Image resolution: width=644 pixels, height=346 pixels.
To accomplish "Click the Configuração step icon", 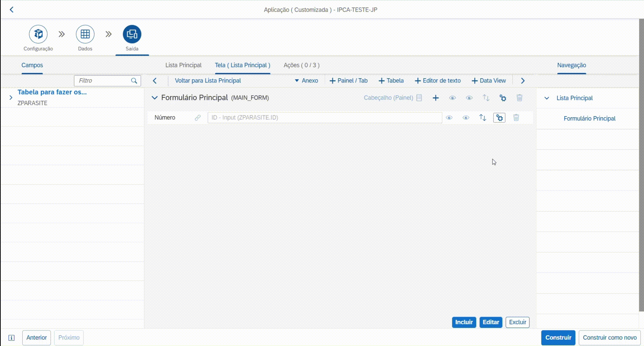I will tap(38, 34).
